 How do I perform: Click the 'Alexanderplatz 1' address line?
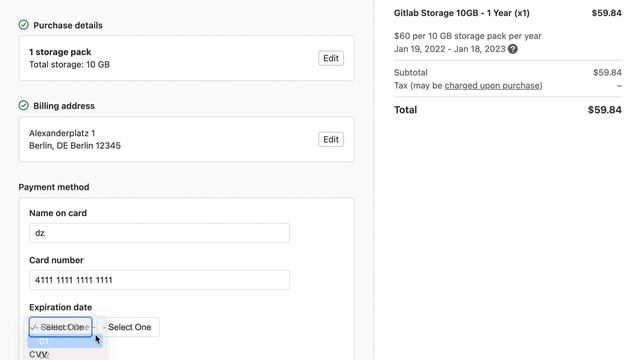click(x=62, y=133)
